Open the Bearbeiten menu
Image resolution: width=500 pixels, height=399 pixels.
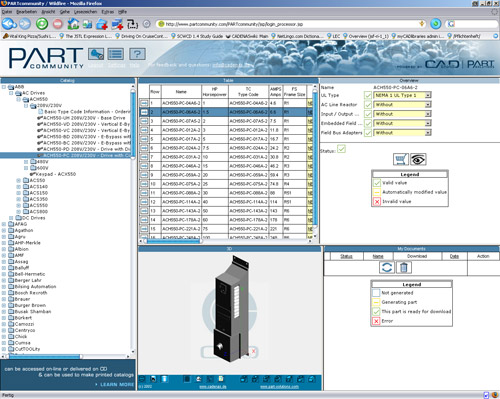[27, 12]
